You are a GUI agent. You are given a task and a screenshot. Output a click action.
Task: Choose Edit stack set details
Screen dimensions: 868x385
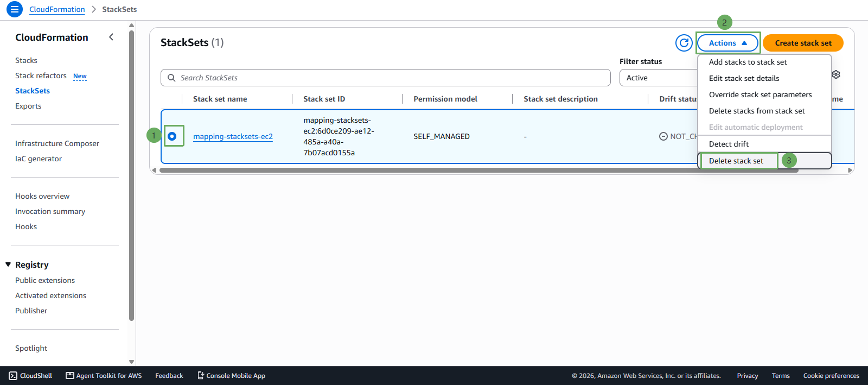[764, 78]
